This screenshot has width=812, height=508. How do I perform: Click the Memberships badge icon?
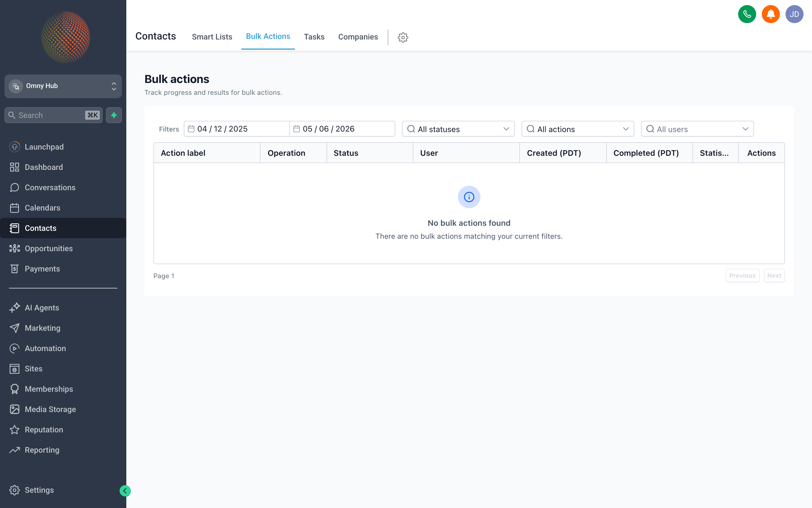[x=14, y=389]
